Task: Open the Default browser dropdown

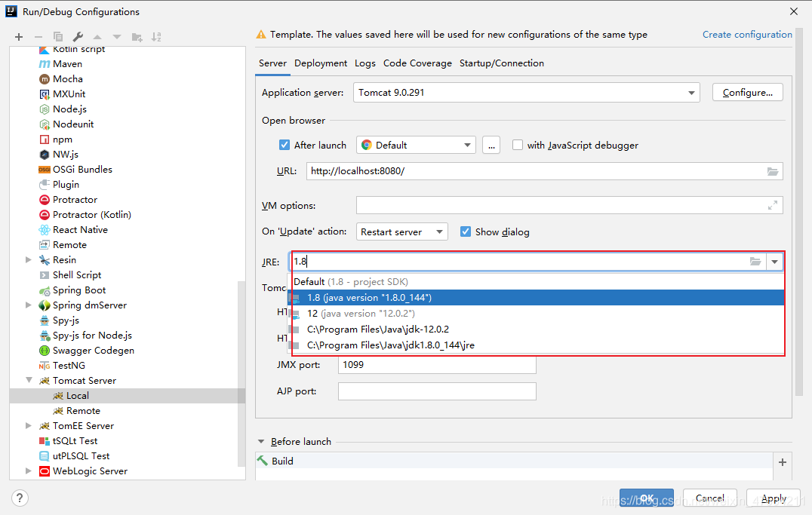Action: pyautogui.click(x=467, y=145)
